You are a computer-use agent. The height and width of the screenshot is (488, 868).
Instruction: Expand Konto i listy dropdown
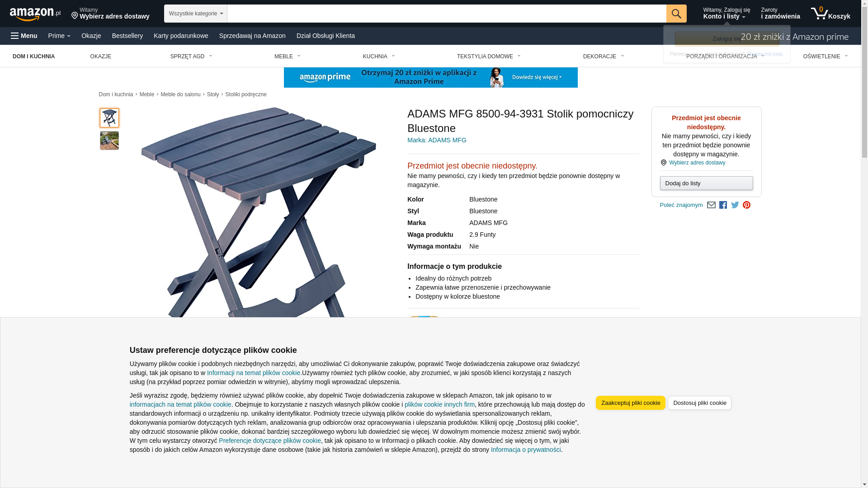[726, 14]
